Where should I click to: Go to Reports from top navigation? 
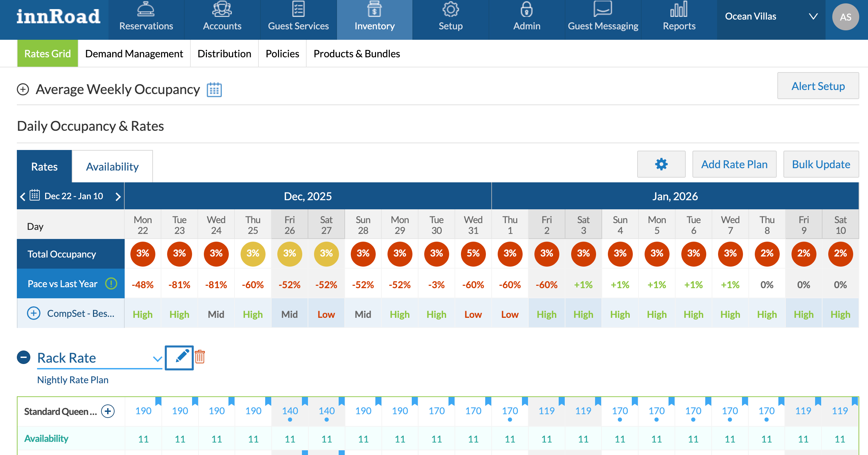pyautogui.click(x=679, y=16)
